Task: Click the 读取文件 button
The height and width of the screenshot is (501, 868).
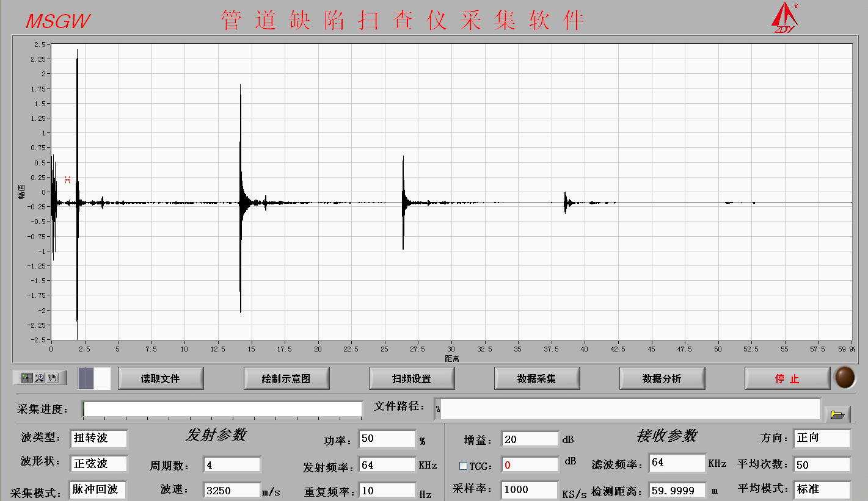Action: tap(161, 378)
